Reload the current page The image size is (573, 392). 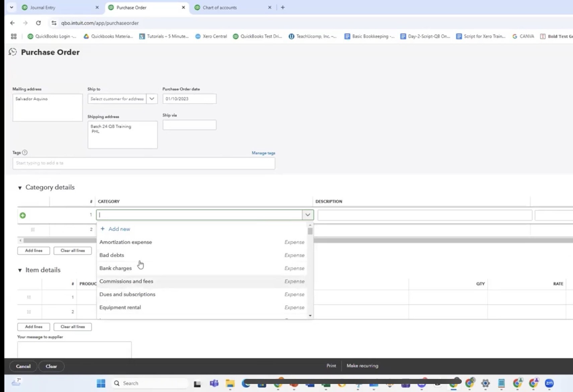click(x=39, y=23)
